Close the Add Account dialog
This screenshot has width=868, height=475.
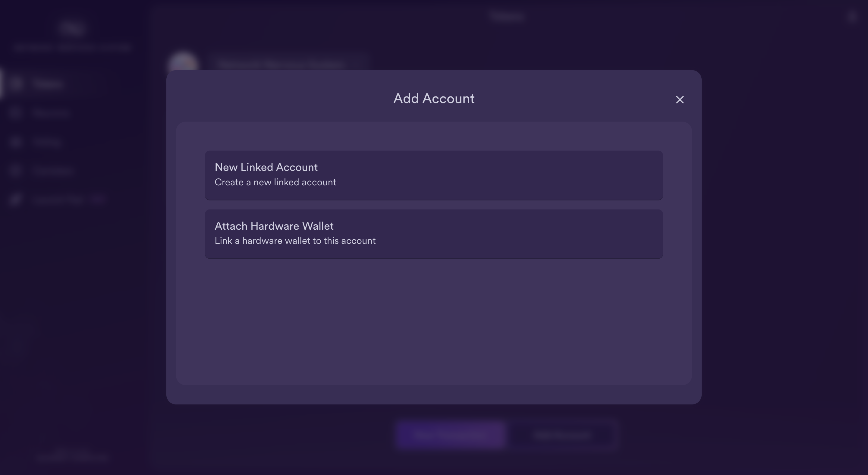[x=680, y=100]
